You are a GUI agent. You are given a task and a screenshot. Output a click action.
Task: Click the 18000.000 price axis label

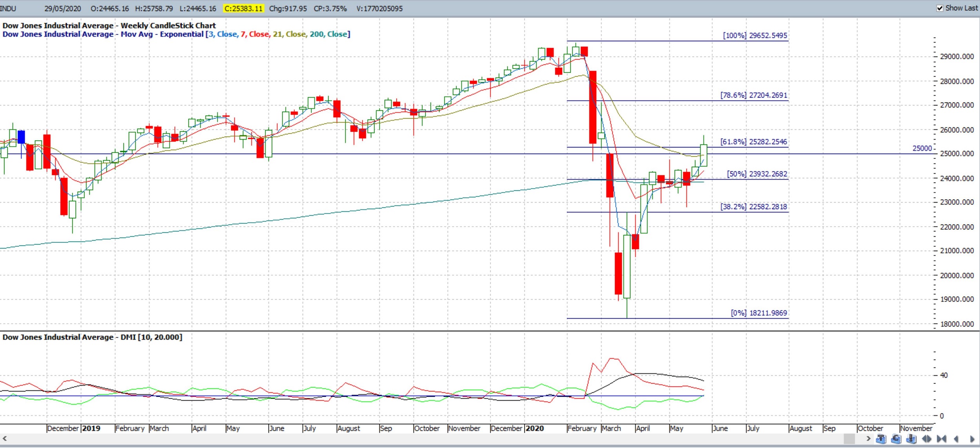coord(957,324)
